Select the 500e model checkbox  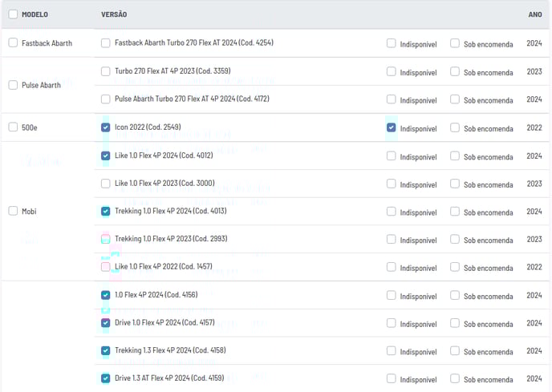(13, 127)
